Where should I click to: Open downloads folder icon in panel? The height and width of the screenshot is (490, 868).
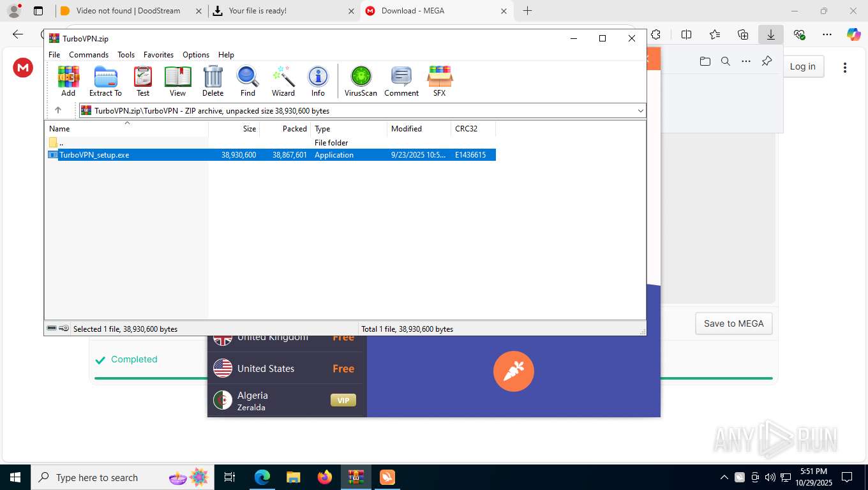coord(705,61)
